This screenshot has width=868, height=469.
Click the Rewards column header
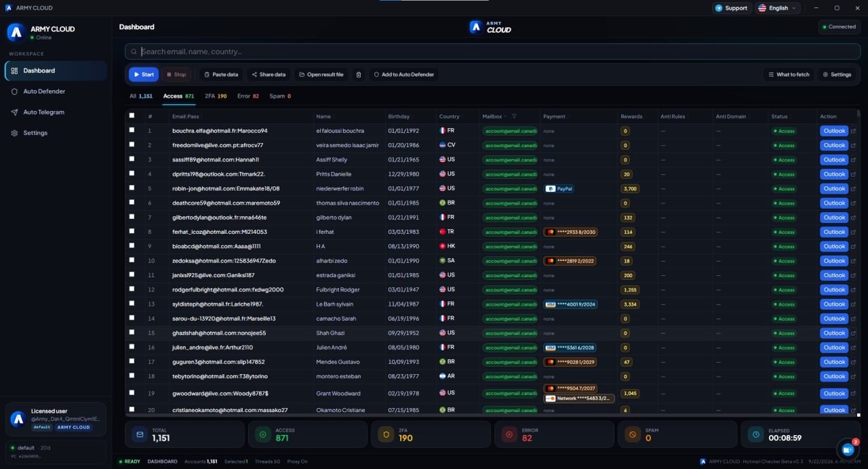[631, 117]
